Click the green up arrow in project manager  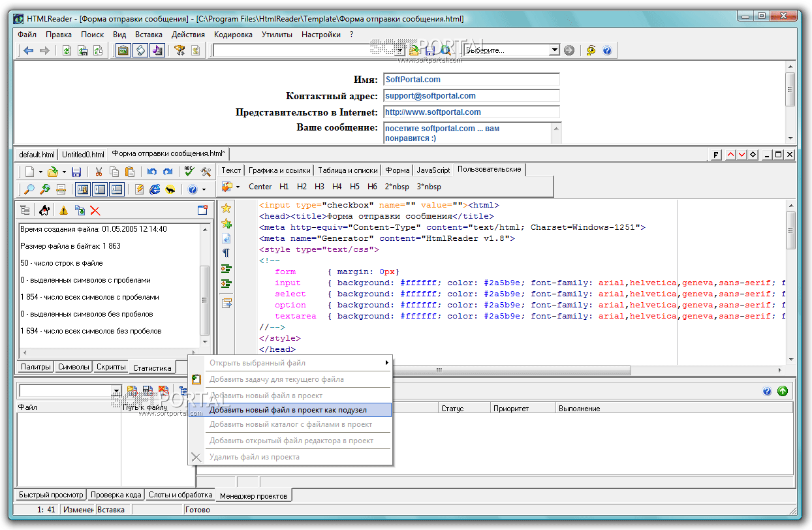[783, 391]
